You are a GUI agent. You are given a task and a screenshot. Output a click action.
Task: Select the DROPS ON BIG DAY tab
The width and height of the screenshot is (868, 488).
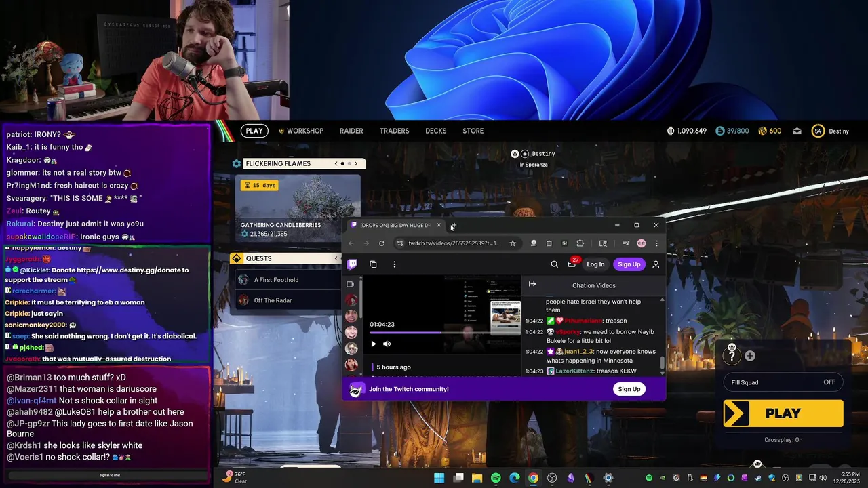click(x=395, y=225)
